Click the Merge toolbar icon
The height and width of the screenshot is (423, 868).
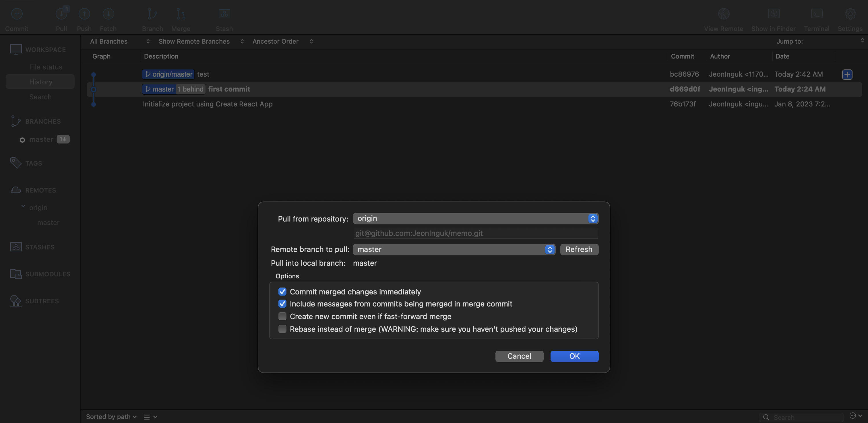pos(181,14)
